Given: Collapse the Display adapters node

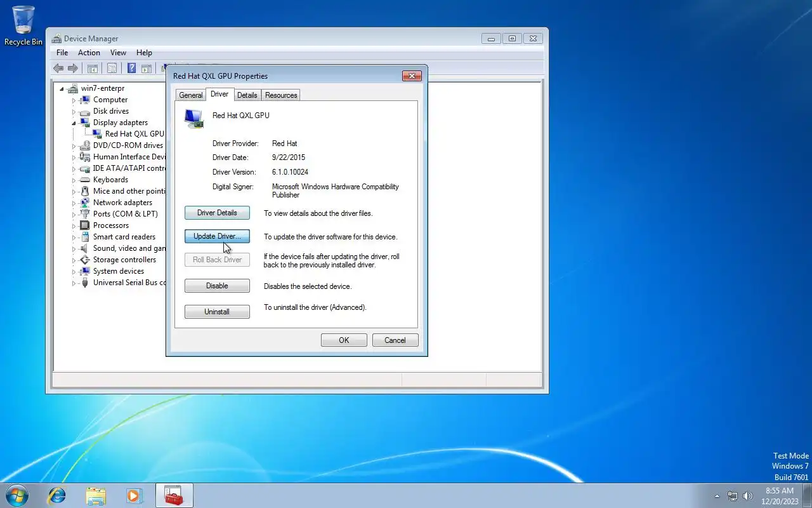Looking at the screenshot, I should coord(74,123).
